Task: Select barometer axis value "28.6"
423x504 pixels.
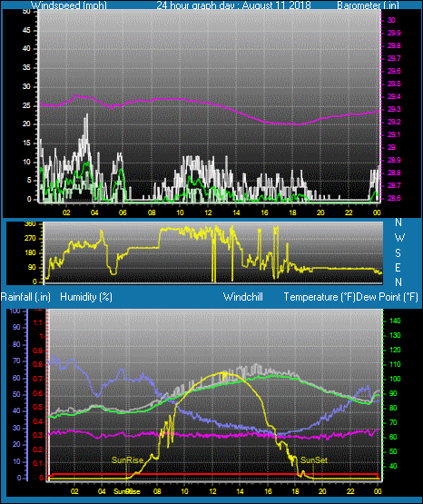Action: point(394,198)
